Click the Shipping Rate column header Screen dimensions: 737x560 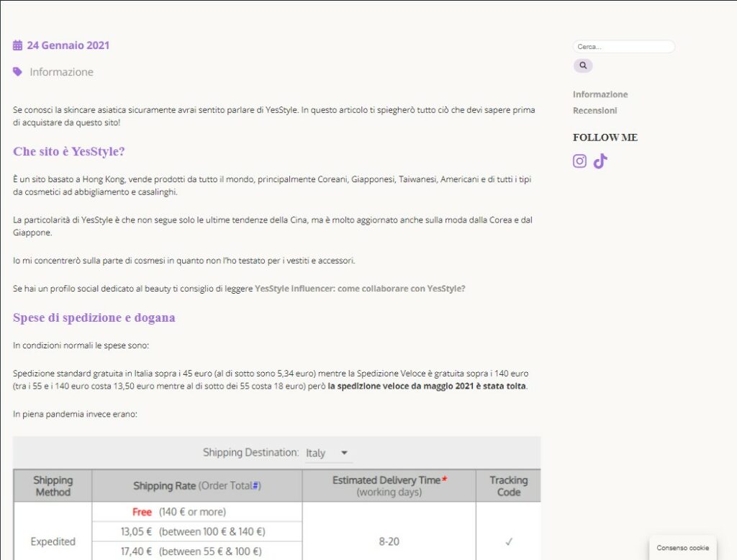click(197, 486)
